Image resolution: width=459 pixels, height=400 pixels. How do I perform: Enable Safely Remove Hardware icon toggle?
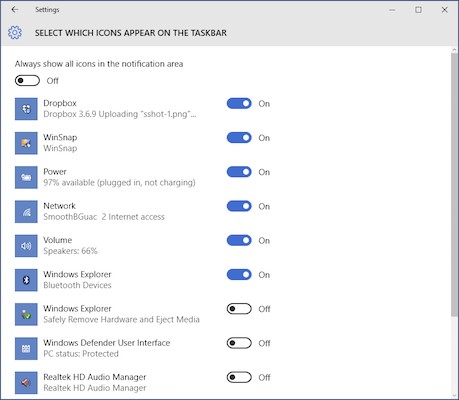click(x=239, y=309)
